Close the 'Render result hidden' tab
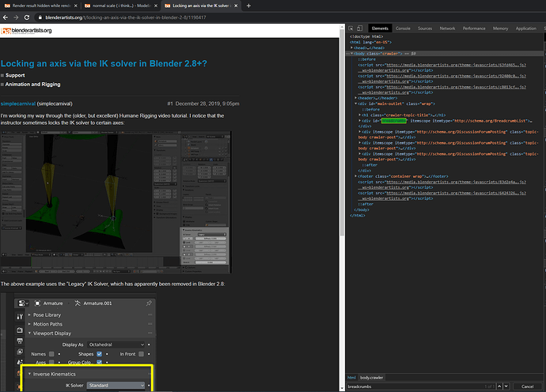 pyautogui.click(x=75, y=6)
